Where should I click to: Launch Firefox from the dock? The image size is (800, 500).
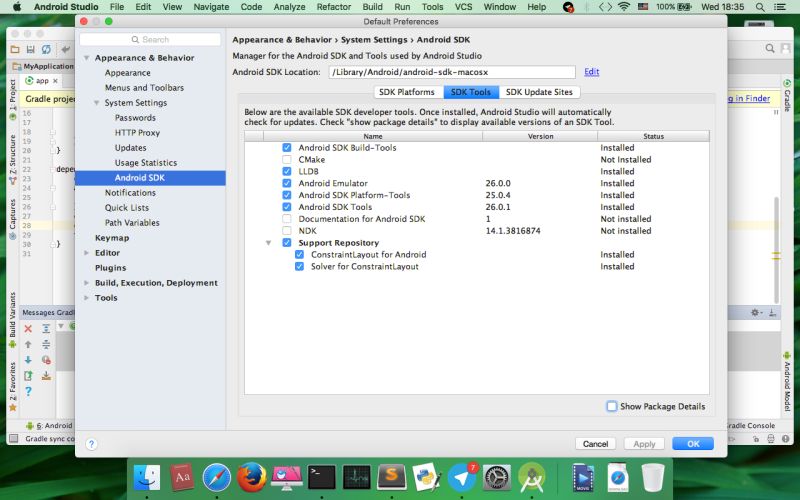252,478
